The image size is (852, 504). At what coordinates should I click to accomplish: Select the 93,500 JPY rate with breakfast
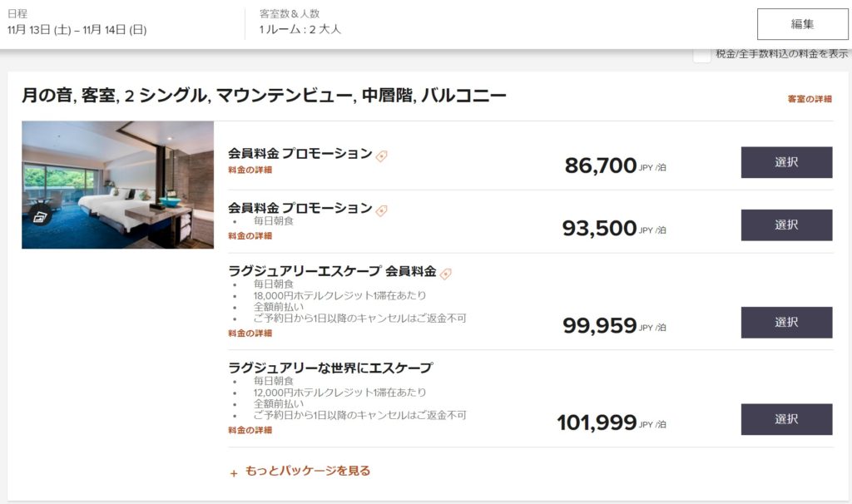tap(786, 225)
